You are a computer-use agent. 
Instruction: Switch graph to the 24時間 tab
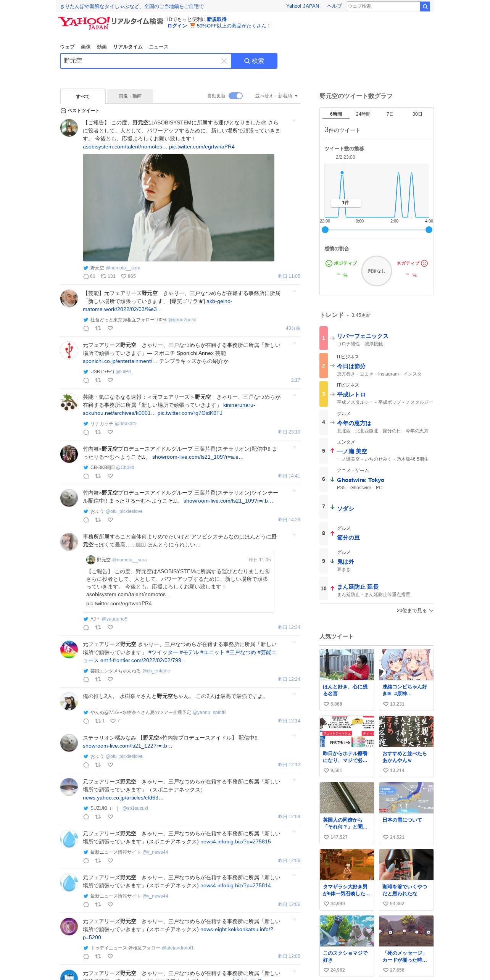tap(363, 114)
